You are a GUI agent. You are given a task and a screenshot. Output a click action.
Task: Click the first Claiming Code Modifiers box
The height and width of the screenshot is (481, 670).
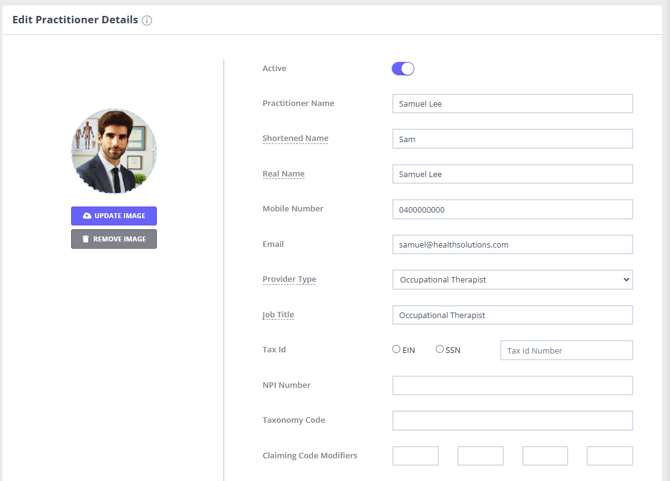click(415, 456)
